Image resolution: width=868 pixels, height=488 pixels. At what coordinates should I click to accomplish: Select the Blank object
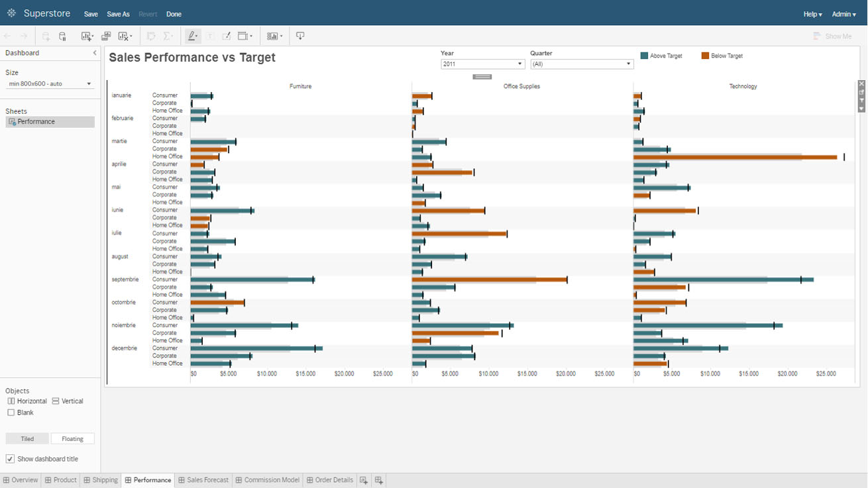click(x=21, y=413)
